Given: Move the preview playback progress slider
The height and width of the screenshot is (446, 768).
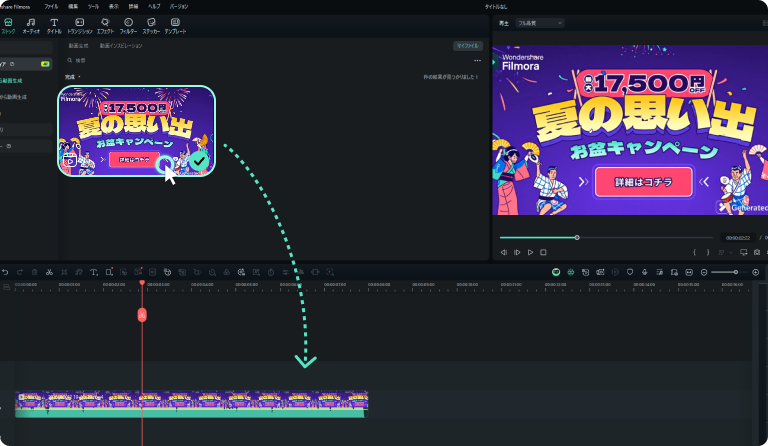Looking at the screenshot, I should tap(577, 237).
